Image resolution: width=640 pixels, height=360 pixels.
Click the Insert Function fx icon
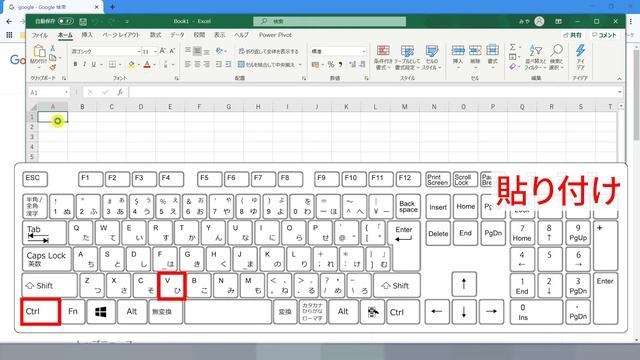(x=120, y=92)
